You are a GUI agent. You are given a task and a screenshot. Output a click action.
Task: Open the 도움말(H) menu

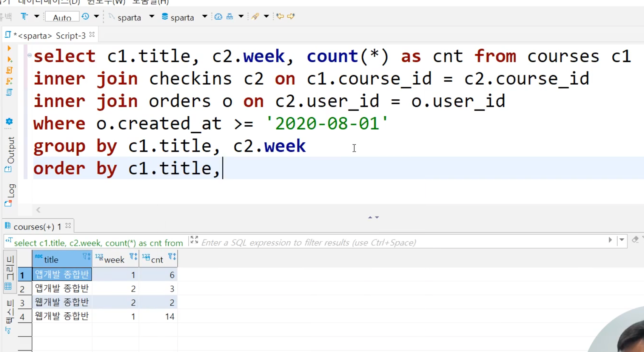[x=151, y=2]
